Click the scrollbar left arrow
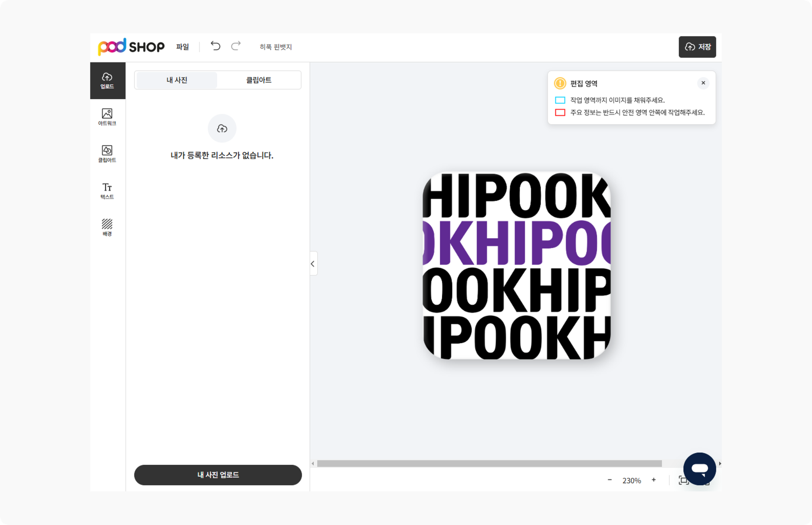 313,464
